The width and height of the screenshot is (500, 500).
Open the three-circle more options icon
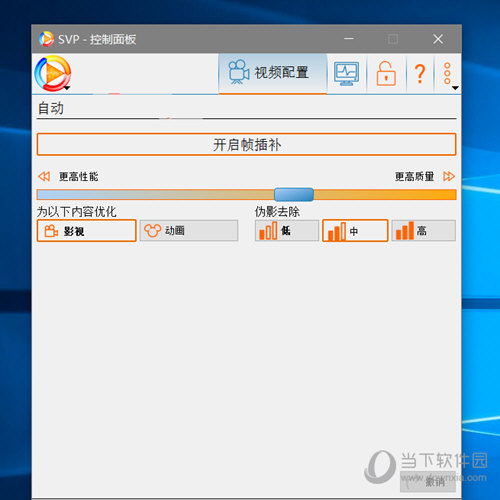pos(447,73)
